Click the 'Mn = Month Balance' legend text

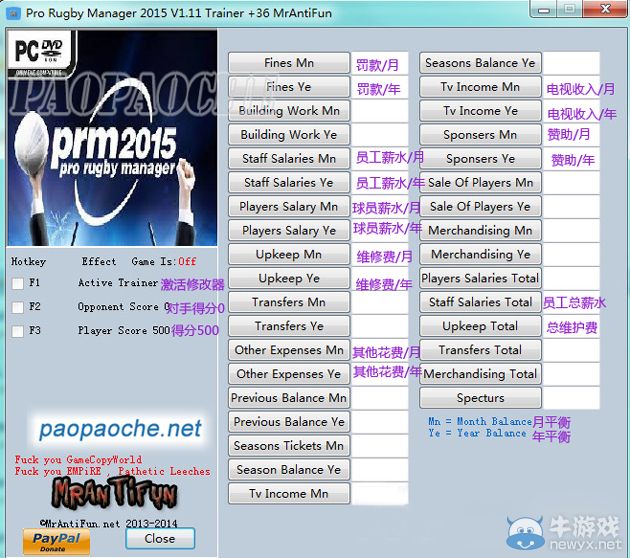pos(480,421)
